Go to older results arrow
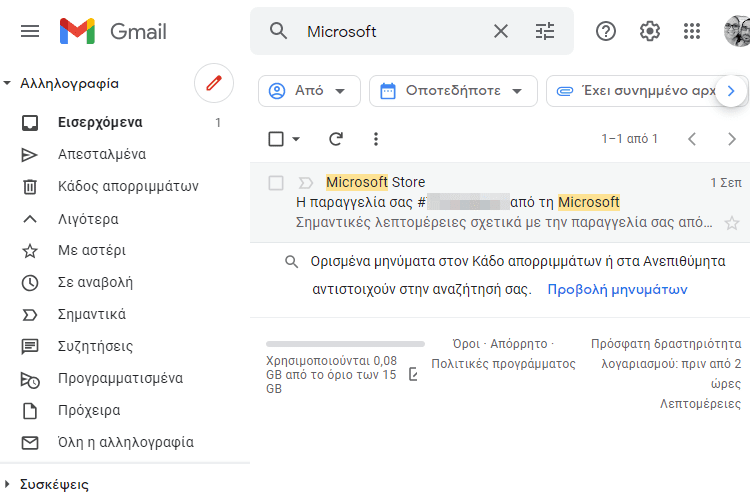750x500 pixels. [731, 139]
